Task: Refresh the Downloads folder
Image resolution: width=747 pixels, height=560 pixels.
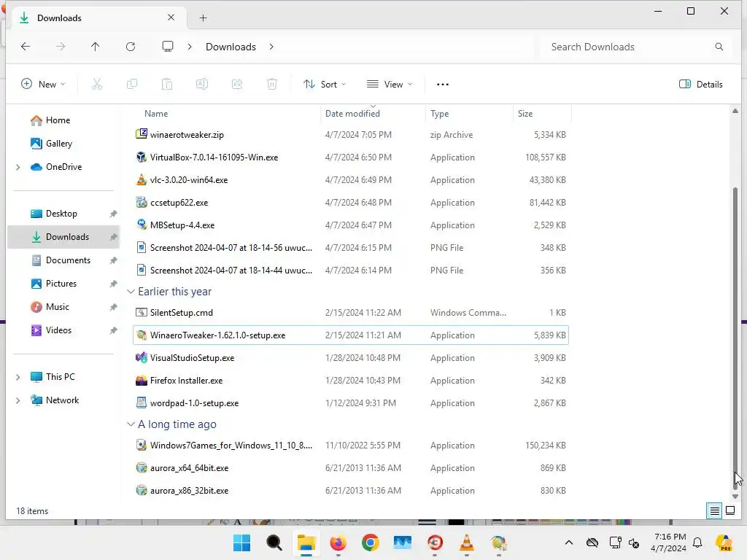Action: 131,46
